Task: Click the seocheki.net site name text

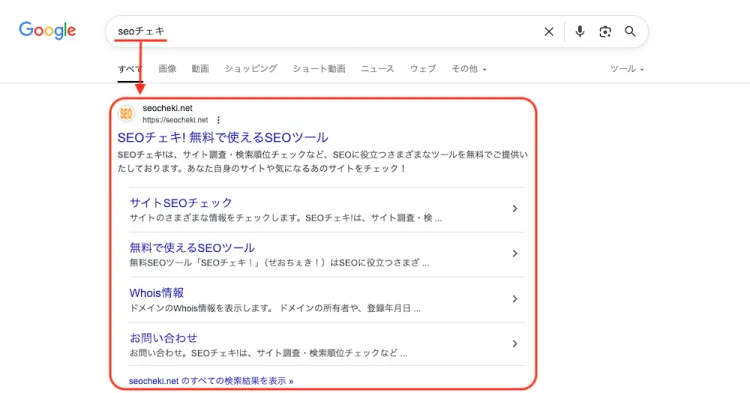Action: 167,109
